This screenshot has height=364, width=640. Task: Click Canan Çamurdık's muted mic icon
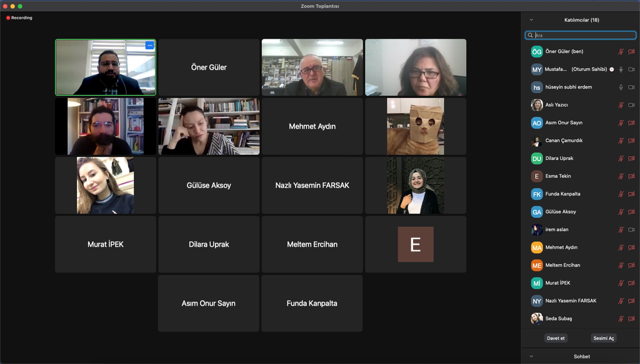tap(621, 140)
